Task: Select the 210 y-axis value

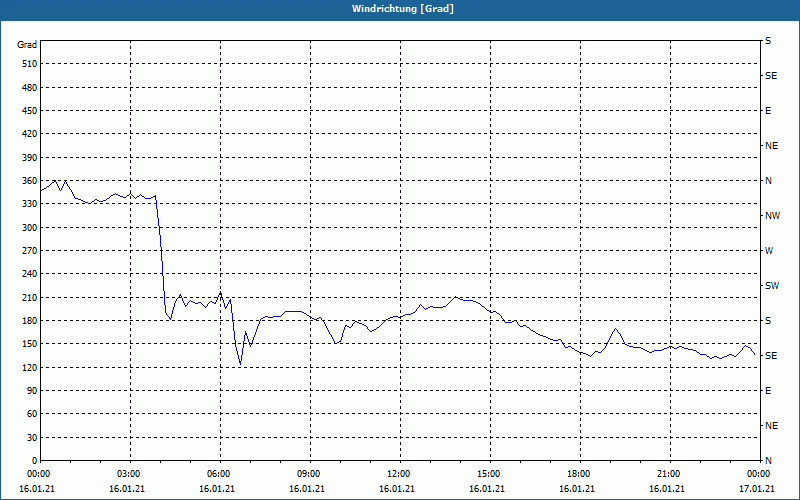Action: 30,297
